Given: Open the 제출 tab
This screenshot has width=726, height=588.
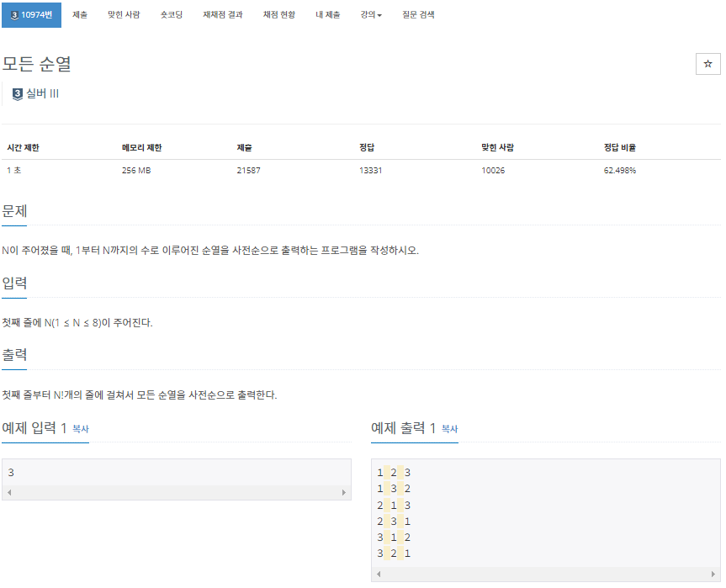Looking at the screenshot, I should point(80,15).
